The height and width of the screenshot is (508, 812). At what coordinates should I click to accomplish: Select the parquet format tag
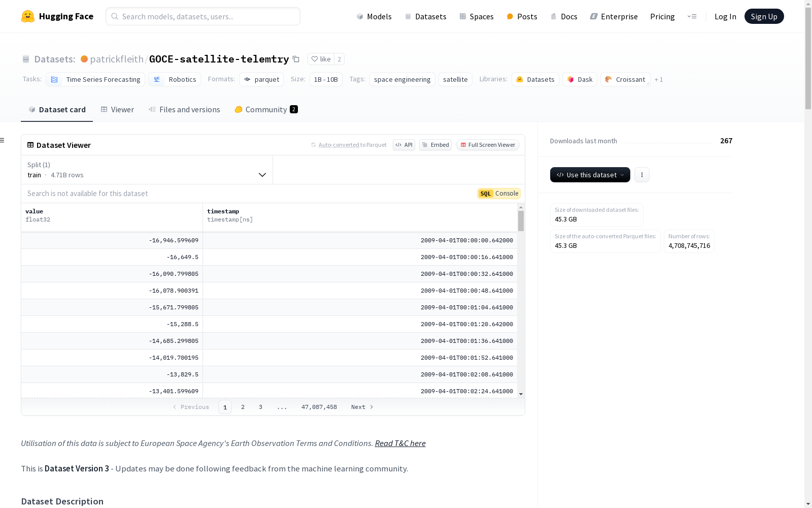pyautogui.click(x=261, y=79)
